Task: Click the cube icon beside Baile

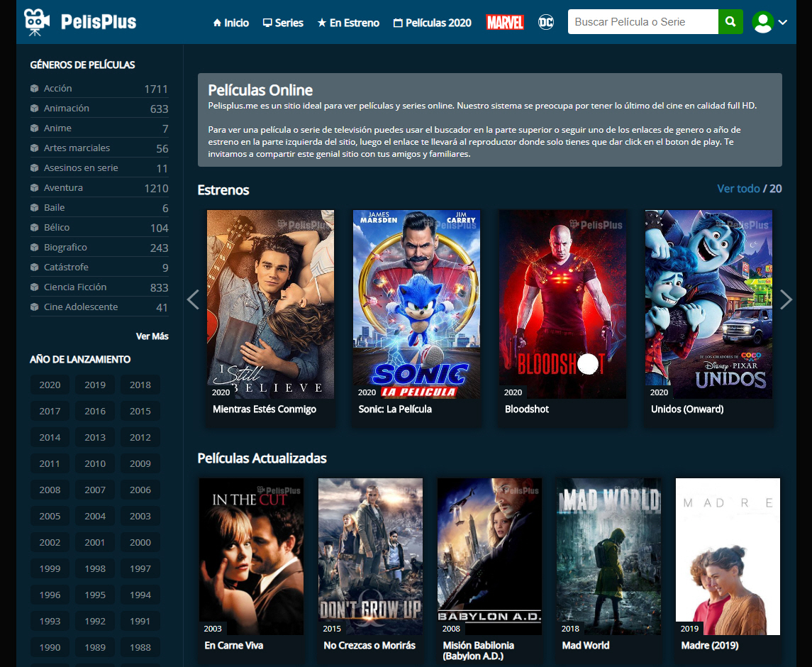Action: tap(34, 207)
